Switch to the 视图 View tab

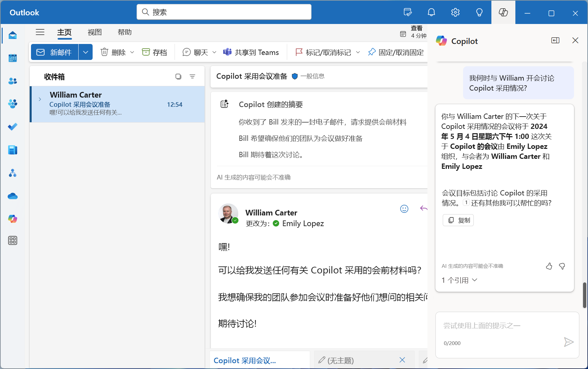pos(95,32)
